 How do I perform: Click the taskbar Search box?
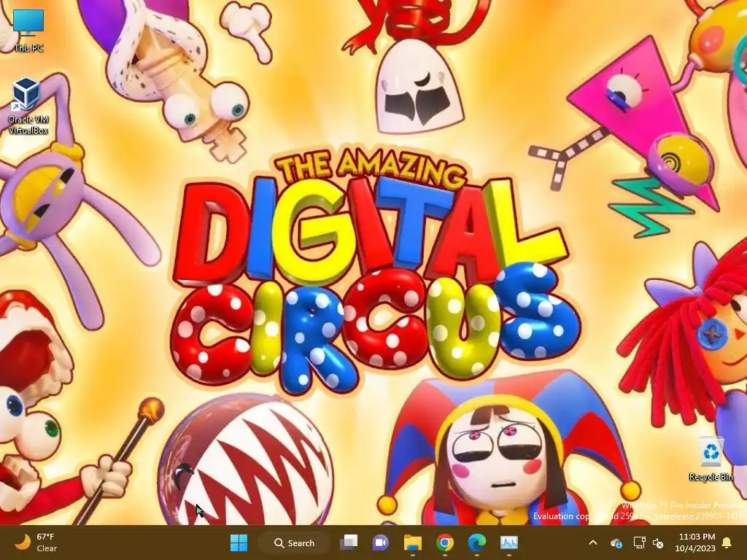[x=294, y=542]
